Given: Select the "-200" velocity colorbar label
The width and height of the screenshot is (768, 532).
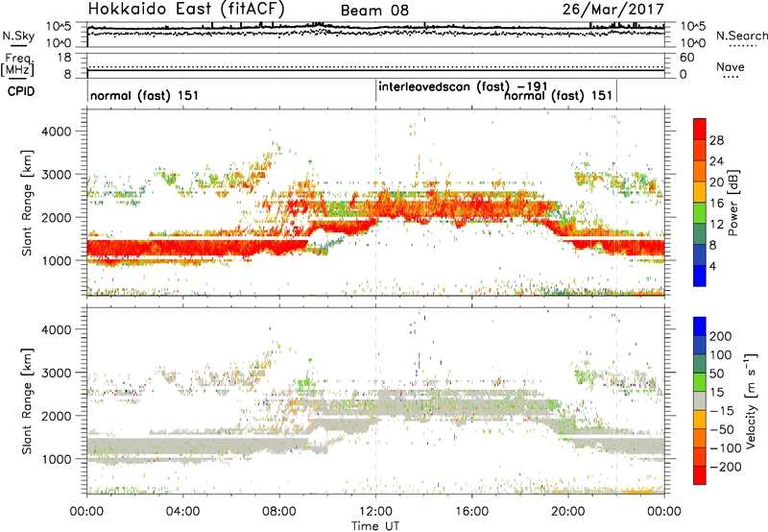Looking at the screenshot, I should [x=726, y=467].
